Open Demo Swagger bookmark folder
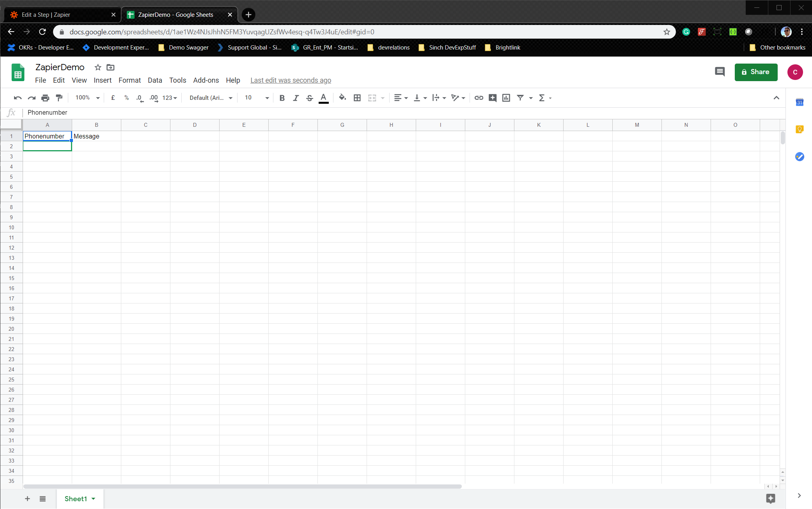 coord(183,48)
